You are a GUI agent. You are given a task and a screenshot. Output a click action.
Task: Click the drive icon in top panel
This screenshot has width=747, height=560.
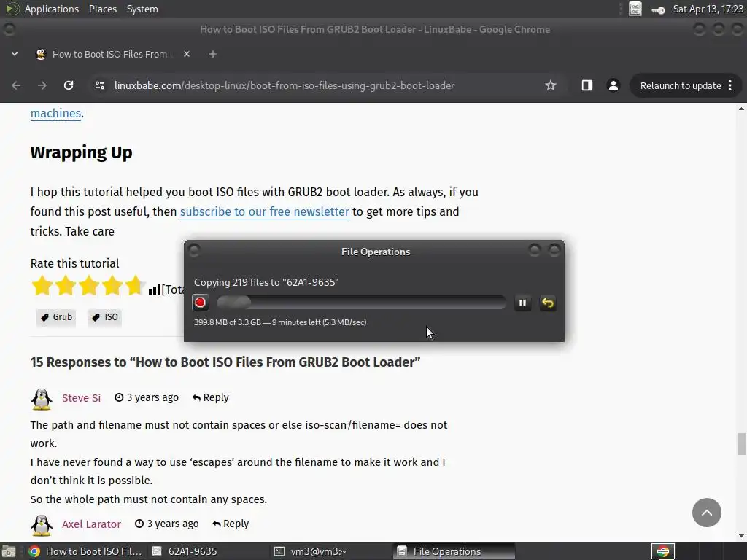pyautogui.click(x=635, y=9)
